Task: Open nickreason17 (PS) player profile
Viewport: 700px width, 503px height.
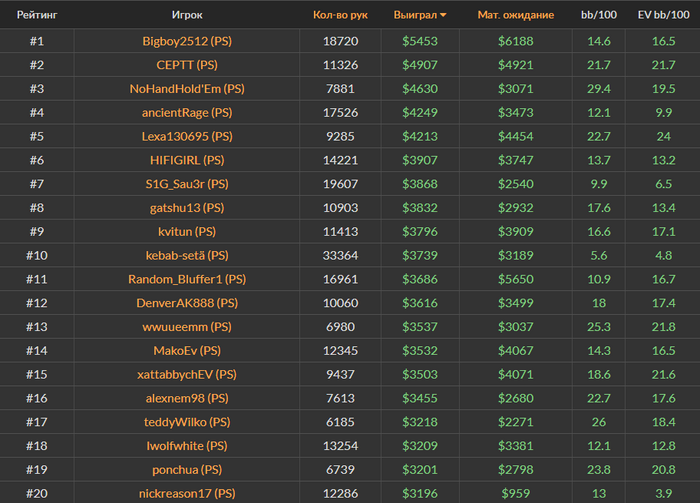Action: (187, 493)
